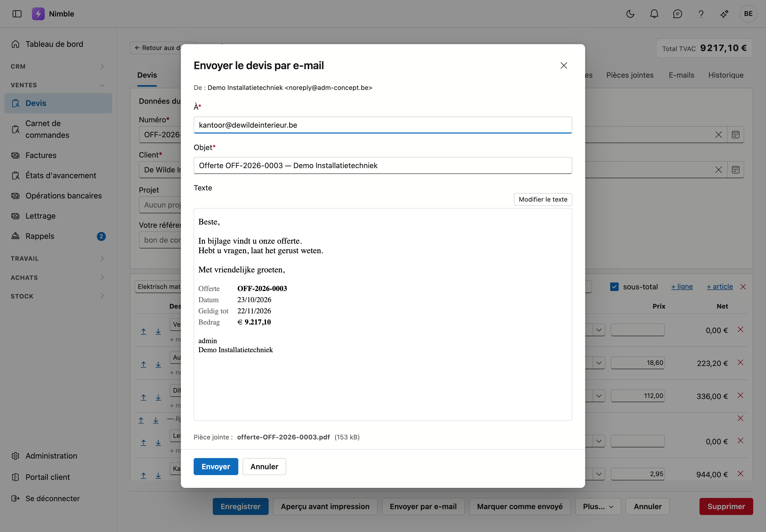Delete the 944,00 € line
Viewport: 766px width, 532px height.
(x=740, y=473)
